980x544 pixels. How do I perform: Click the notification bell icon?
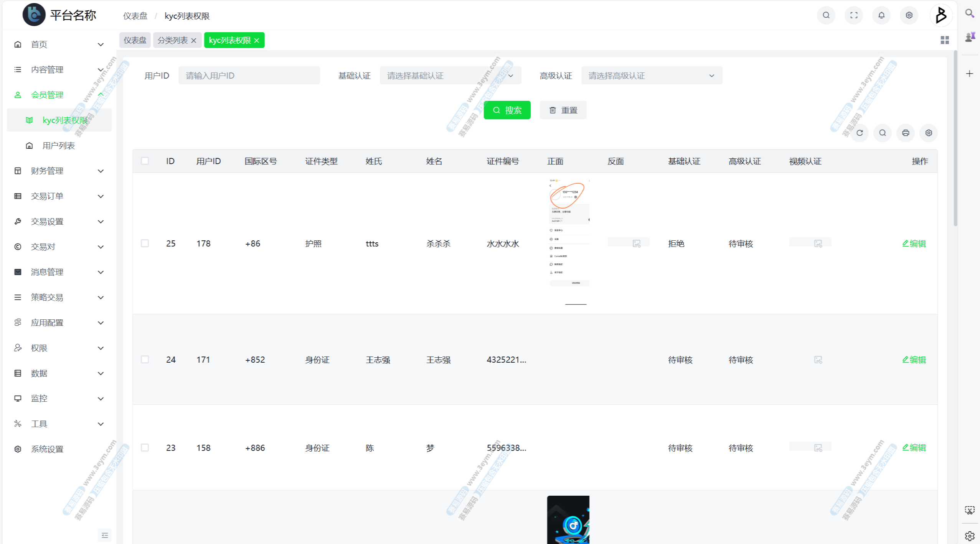881,15
